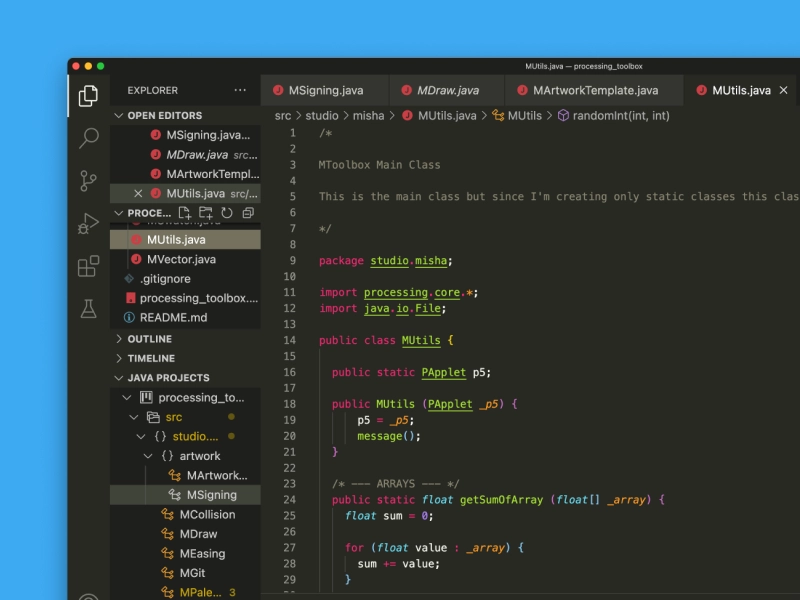Collapse the PROCE... project folder section
800x600 pixels.
[x=119, y=213]
